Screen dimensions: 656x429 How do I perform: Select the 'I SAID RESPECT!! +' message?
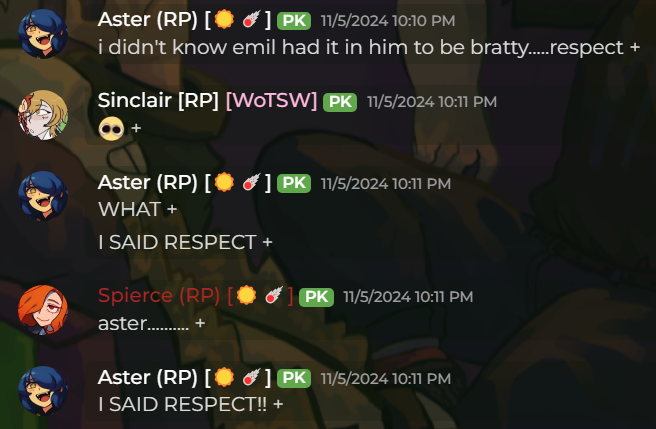point(191,404)
